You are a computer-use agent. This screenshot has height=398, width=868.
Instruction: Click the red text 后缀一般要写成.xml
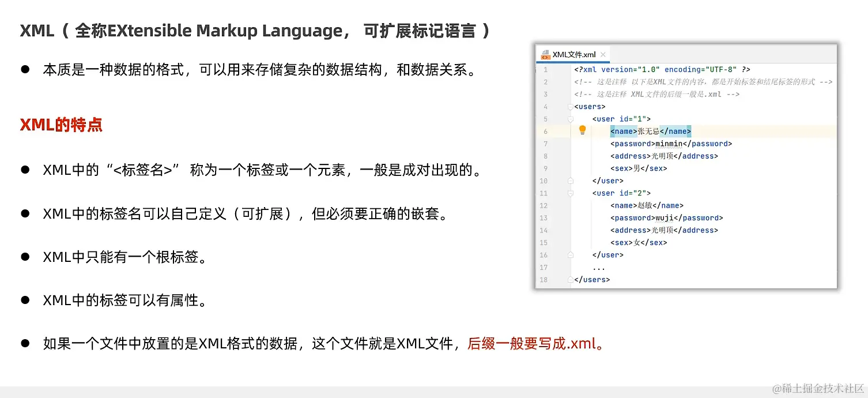click(x=536, y=344)
